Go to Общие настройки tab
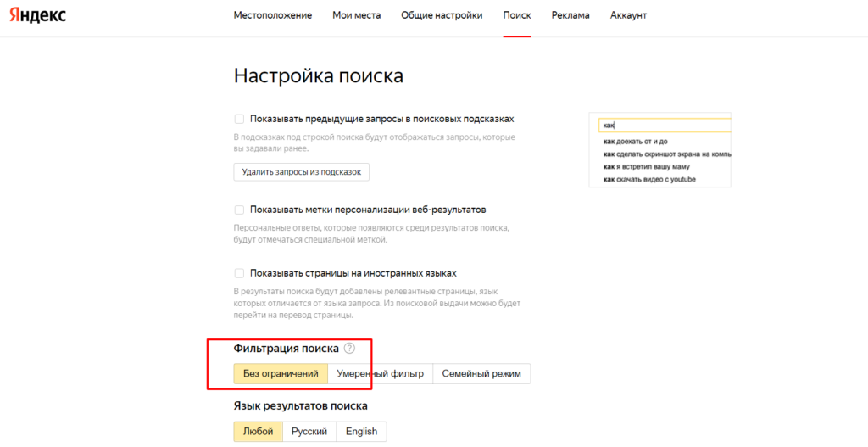This screenshot has width=868, height=447. [442, 15]
